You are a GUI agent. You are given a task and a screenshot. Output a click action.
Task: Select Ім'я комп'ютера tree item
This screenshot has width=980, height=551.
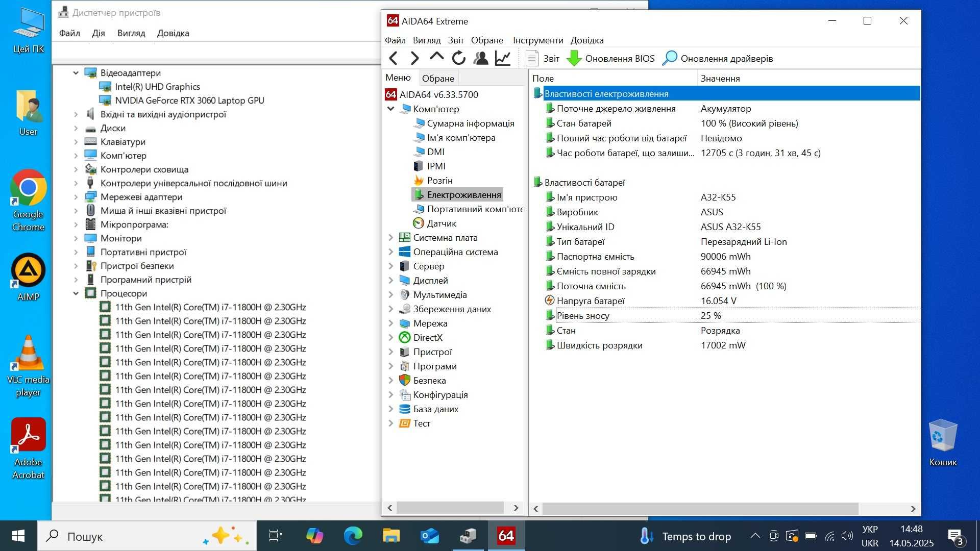click(x=461, y=137)
